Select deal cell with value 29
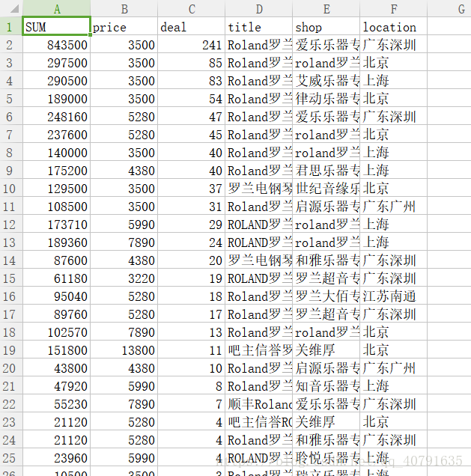This screenshot has width=471, height=476. tap(191, 224)
